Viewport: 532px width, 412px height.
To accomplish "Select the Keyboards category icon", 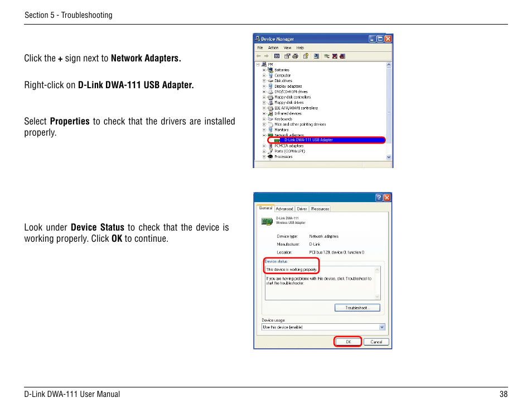I will point(270,119).
